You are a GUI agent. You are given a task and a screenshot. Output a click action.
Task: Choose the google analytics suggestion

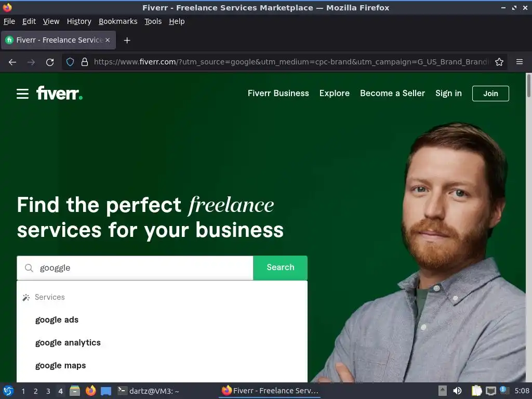click(x=68, y=343)
